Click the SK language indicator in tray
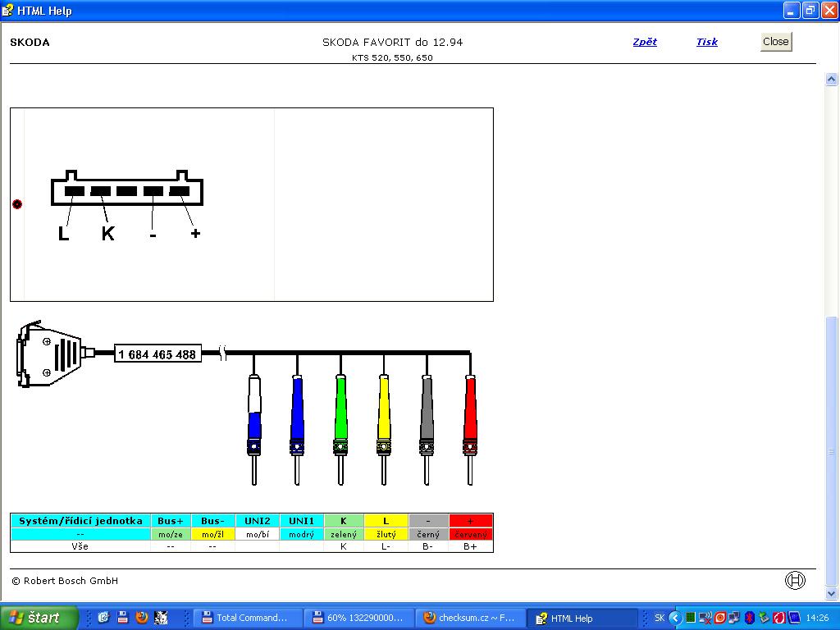840x630 pixels. coord(659,618)
